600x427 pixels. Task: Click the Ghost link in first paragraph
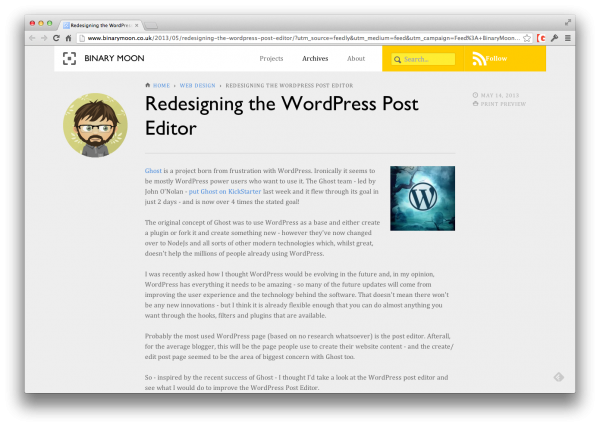coord(153,171)
